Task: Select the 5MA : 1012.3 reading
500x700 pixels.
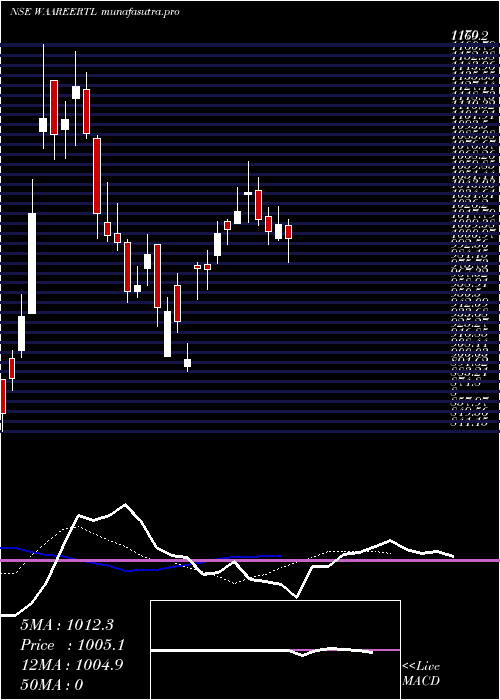Action: tap(67, 625)
